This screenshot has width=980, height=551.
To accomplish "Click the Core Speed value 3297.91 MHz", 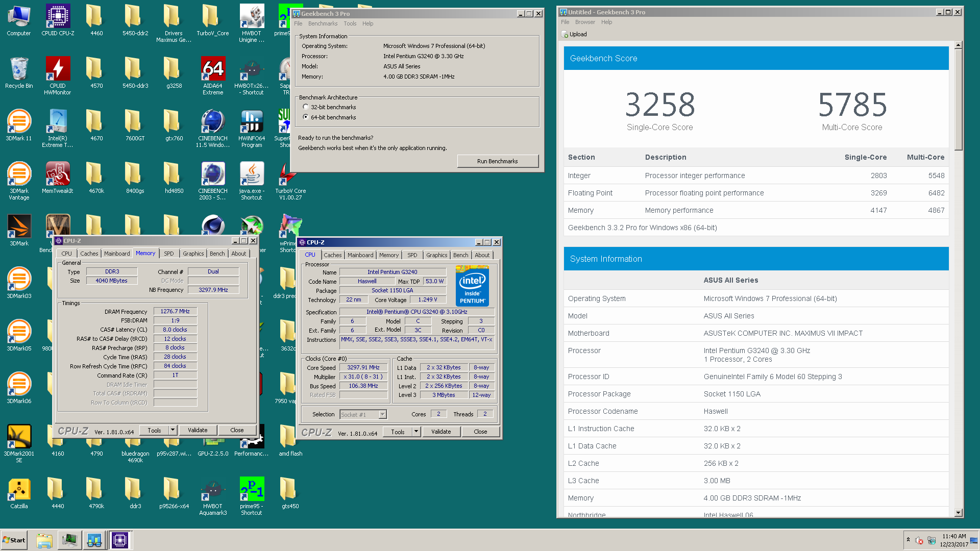I will (363, 367).
